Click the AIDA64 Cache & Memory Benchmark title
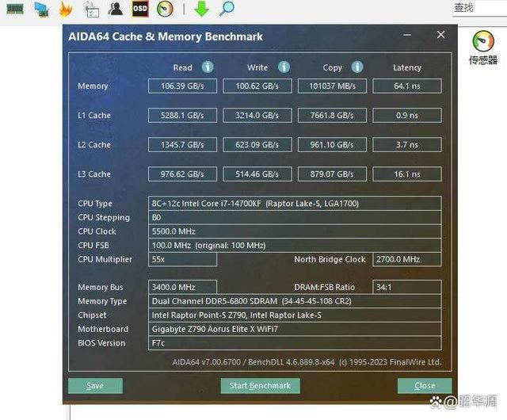This screenshot has width=507, height=420. click(166, 36)
